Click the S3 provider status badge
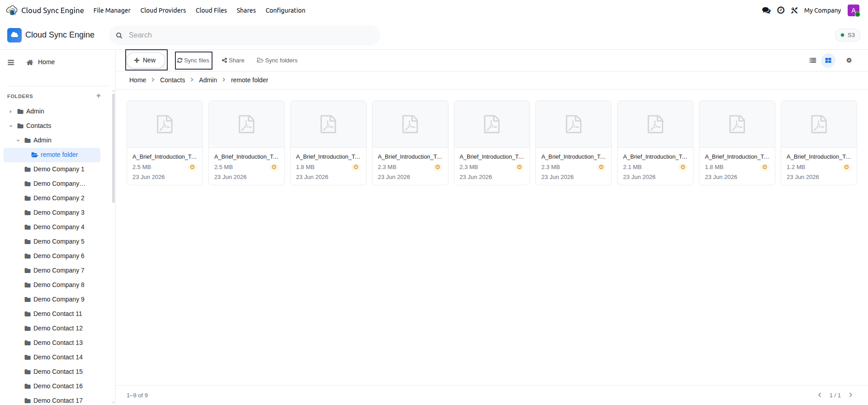The image size is (868, 405). coord(848,35)
